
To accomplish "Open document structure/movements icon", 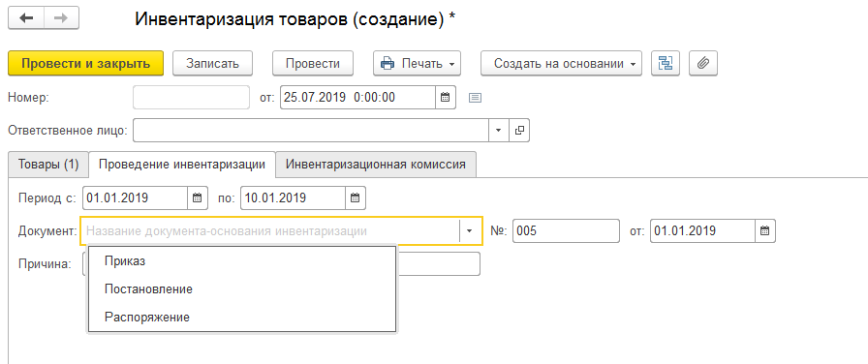I will tap(666, 64).
